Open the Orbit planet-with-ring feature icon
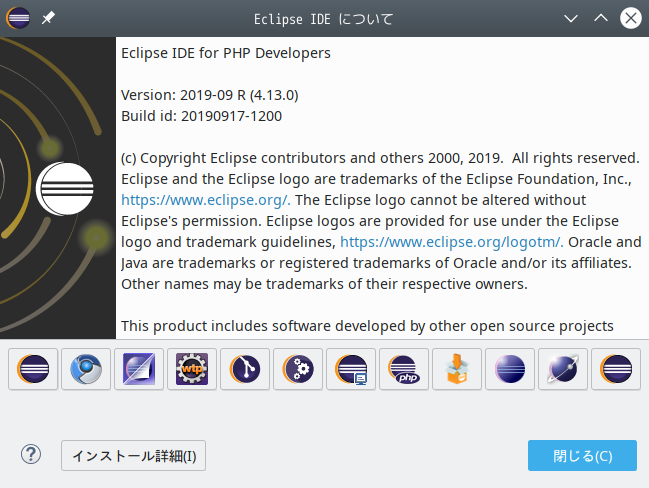This screenshot has height=488, width=649. pos(563,369)
